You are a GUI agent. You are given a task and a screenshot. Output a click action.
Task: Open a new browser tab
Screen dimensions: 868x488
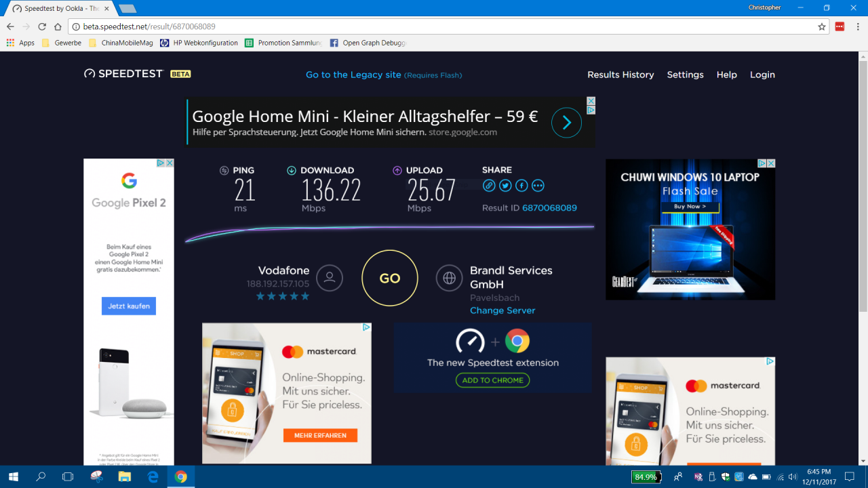coord(127,9)
